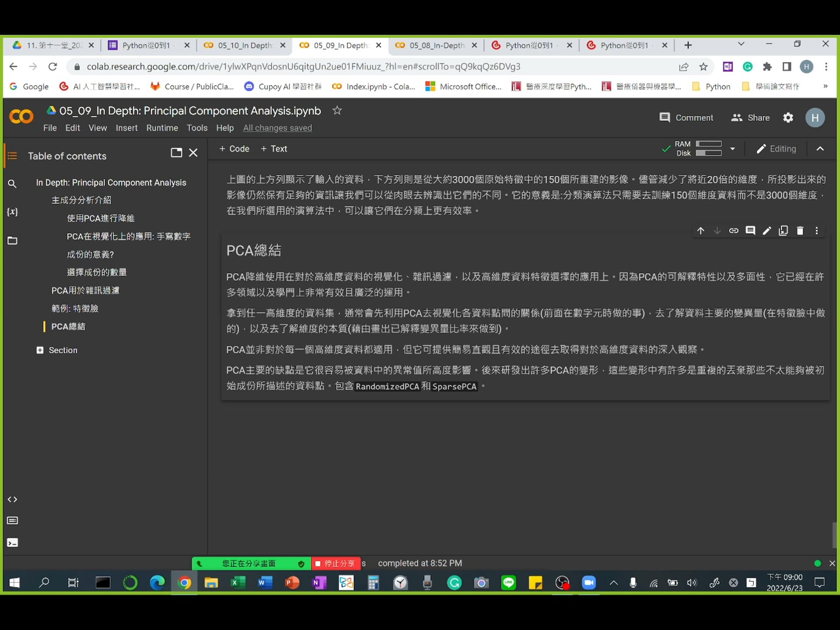This screenshot has width=840, height=630.
Task: Click the RAM usage bar indicator
Action: coord(709,143)
